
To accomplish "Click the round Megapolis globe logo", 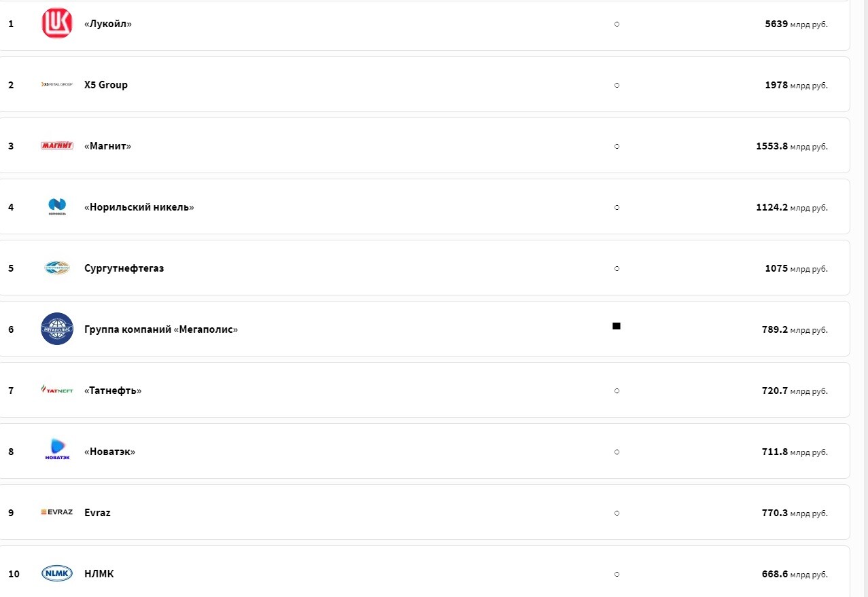I will tap(56, 329).
